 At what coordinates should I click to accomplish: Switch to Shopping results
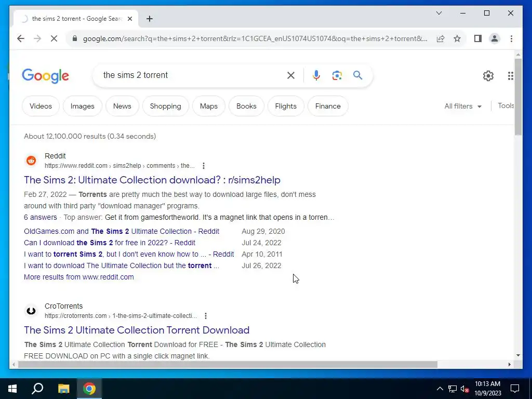click(166, 106)
